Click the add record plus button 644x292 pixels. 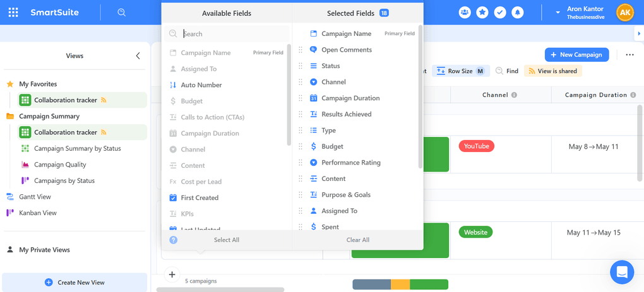pos(172,275)
